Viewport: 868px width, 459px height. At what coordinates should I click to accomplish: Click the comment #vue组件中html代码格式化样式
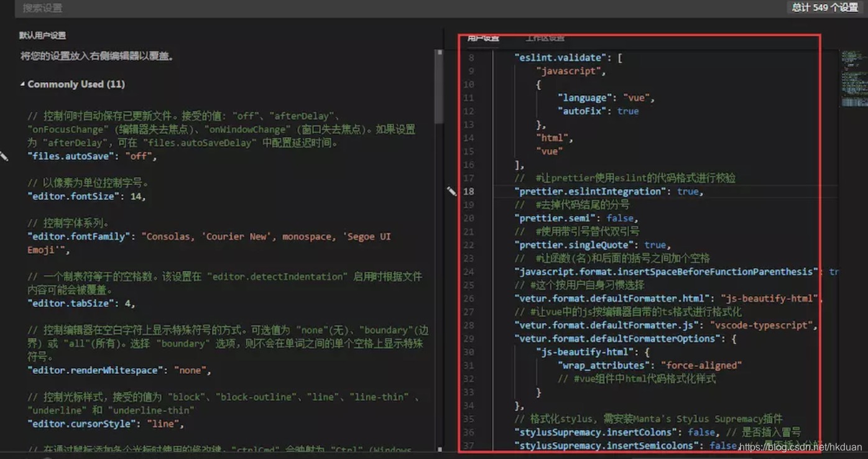(637, 379)
